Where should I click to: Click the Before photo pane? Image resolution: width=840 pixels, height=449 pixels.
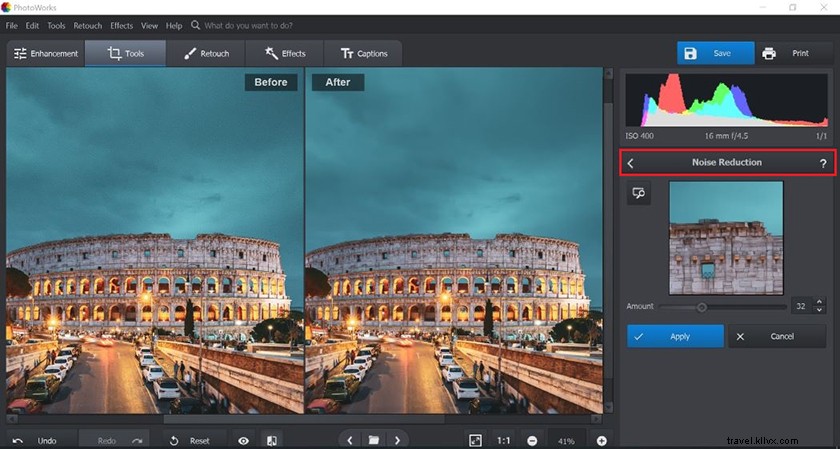pos(155,240)
